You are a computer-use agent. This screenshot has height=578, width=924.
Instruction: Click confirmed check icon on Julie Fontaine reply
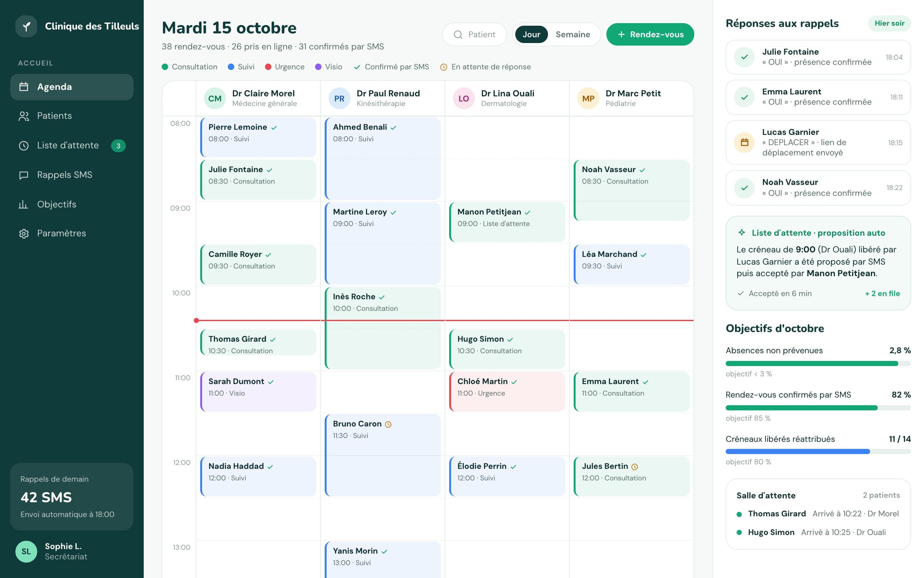click(744, 57)
